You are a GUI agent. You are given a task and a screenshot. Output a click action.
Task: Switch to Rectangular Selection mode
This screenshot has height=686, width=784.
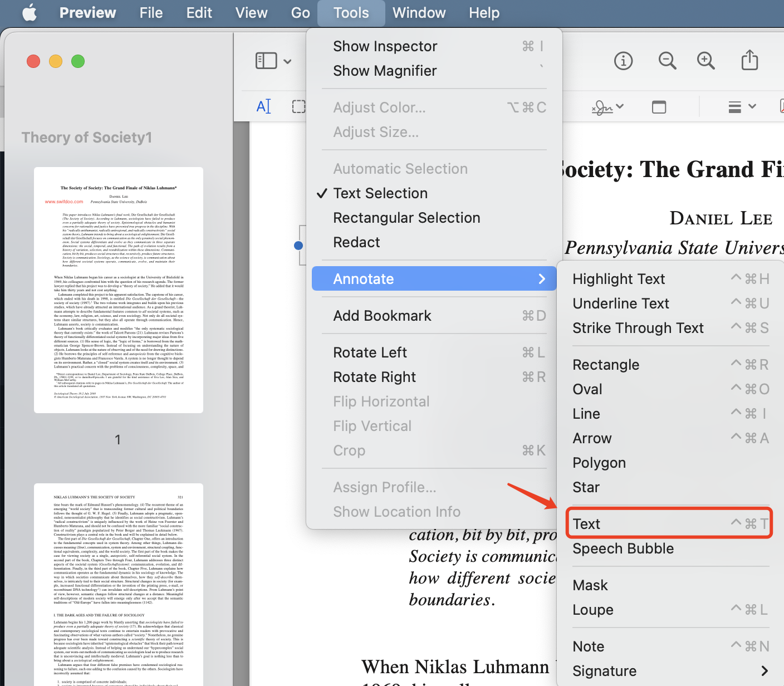406,217
